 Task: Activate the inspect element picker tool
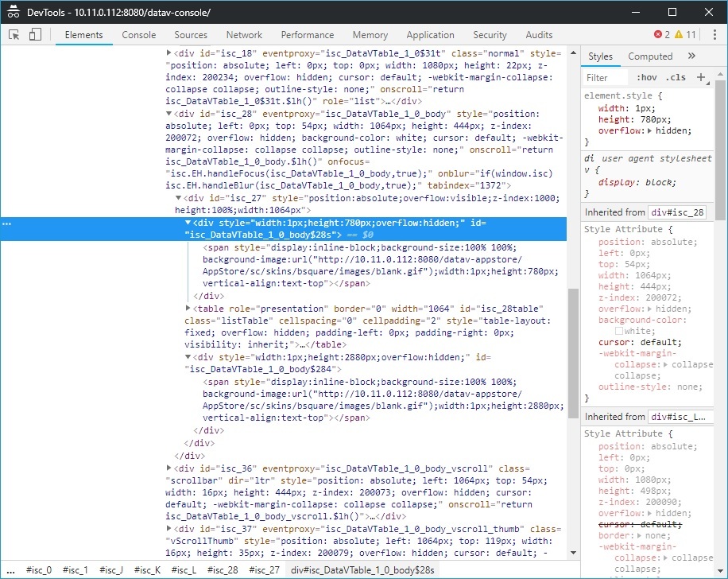click(14, 35)
